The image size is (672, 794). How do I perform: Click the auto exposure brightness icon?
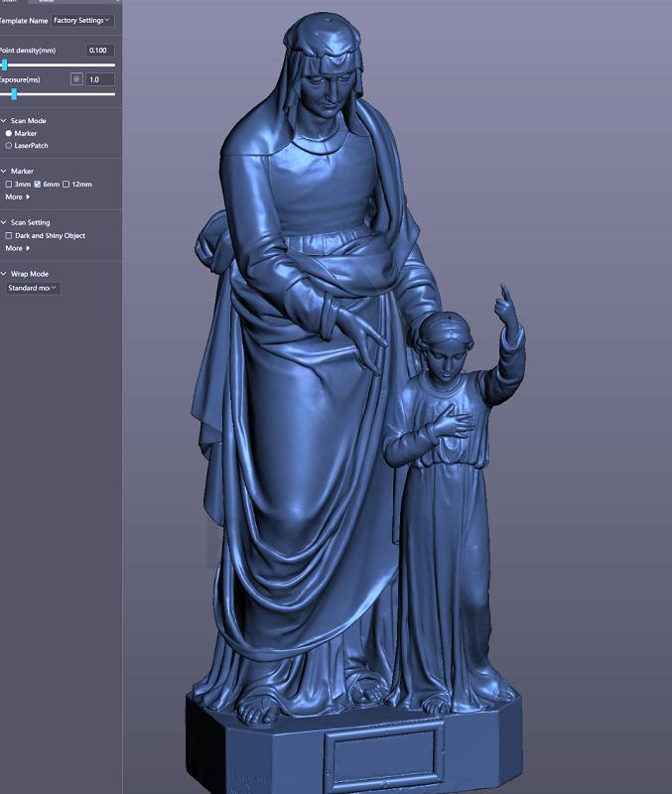[x=75, y=79]
